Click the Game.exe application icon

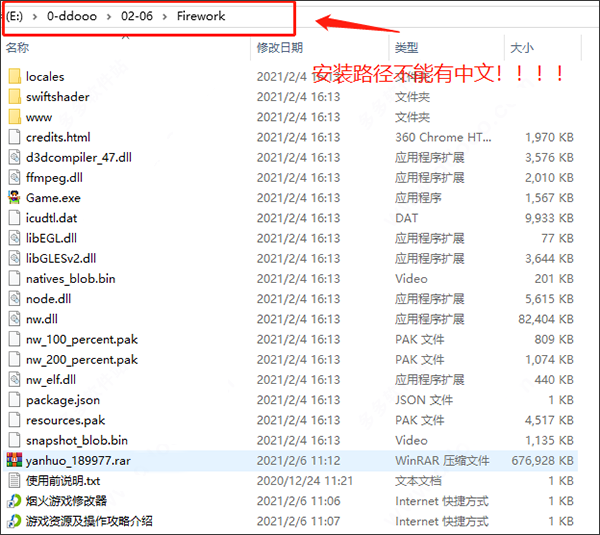[x=14, y=198]
